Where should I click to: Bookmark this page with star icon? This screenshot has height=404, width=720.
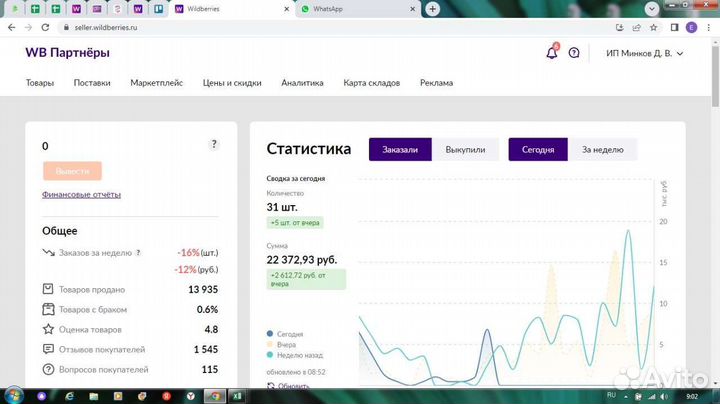click(653, 28)
